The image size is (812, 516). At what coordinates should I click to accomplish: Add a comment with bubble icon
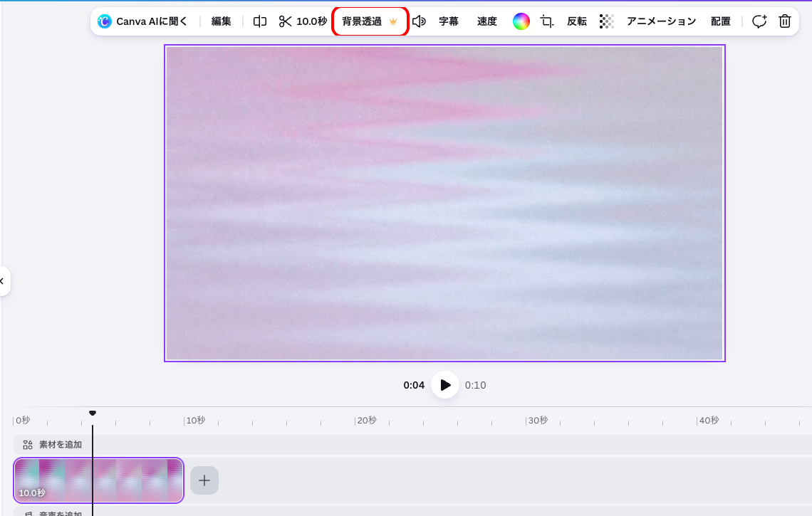[x=759, y=21]
